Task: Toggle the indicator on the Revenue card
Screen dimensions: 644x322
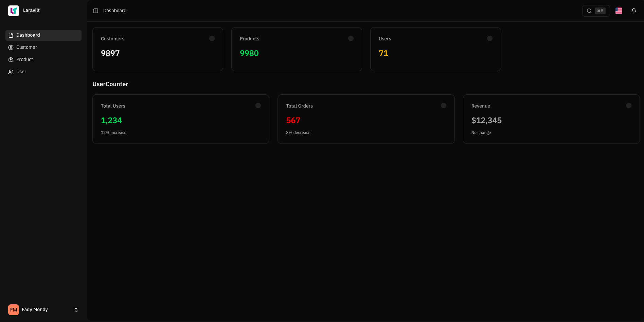Action: 628,106
